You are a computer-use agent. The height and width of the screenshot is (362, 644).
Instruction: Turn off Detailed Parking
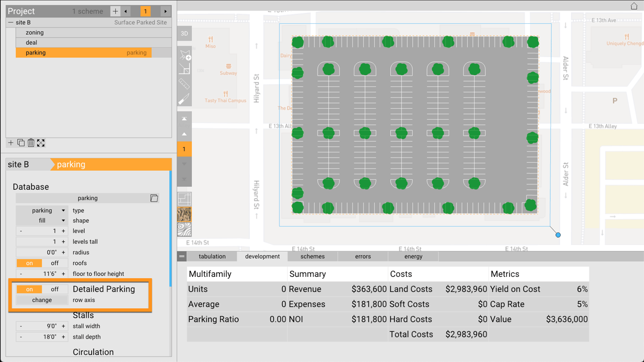(55, 290)
